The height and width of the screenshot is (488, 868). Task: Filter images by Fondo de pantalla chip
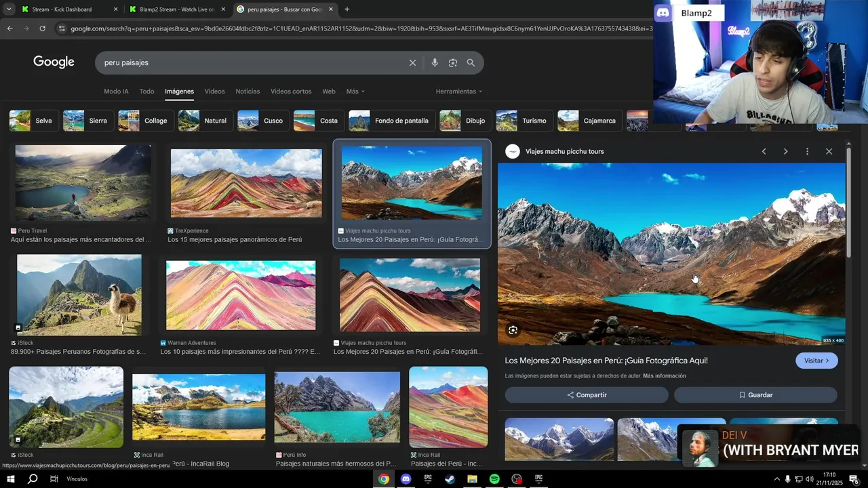[391, 121]
